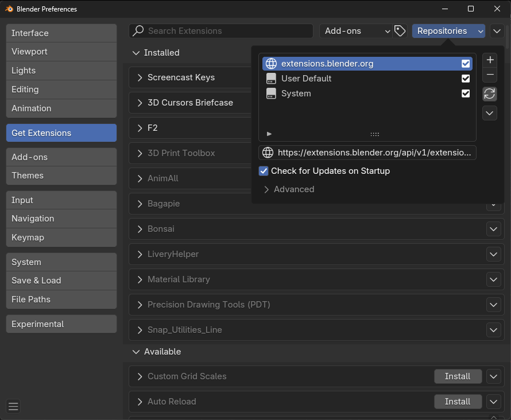Install the Custom Grid Scales extension
Screen dimensions: 511x420
tap(458, 376)
